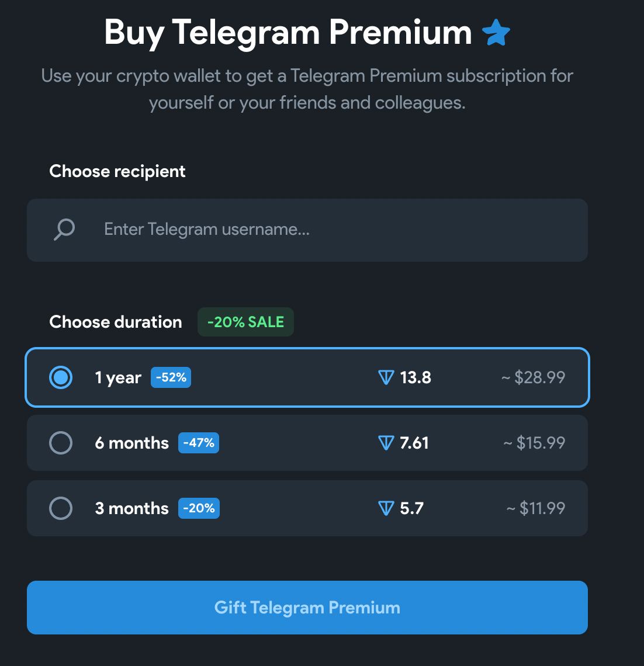644x666 pixels.
Task: Click the -20% badge beside 3 months
Action: coord(199,508)
